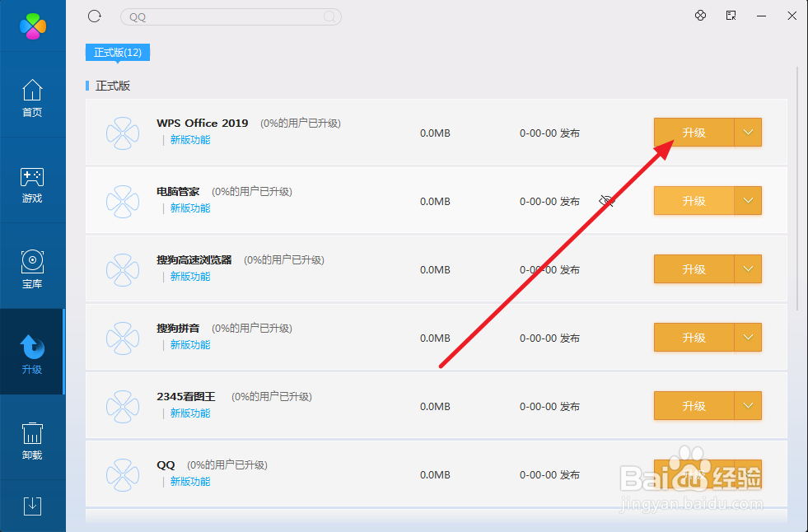
Task: Select the 升级 sidebar section
Action: (32, 352)
